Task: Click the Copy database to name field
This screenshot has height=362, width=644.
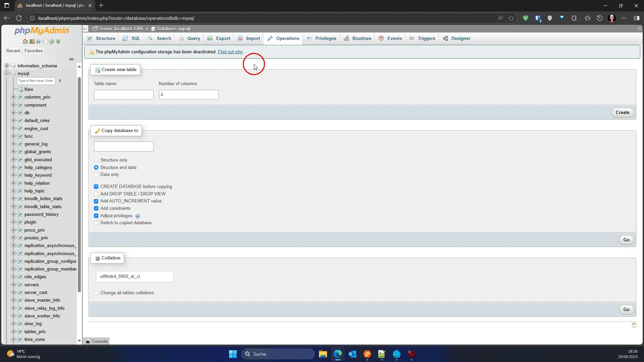Action: coord(123,146)
